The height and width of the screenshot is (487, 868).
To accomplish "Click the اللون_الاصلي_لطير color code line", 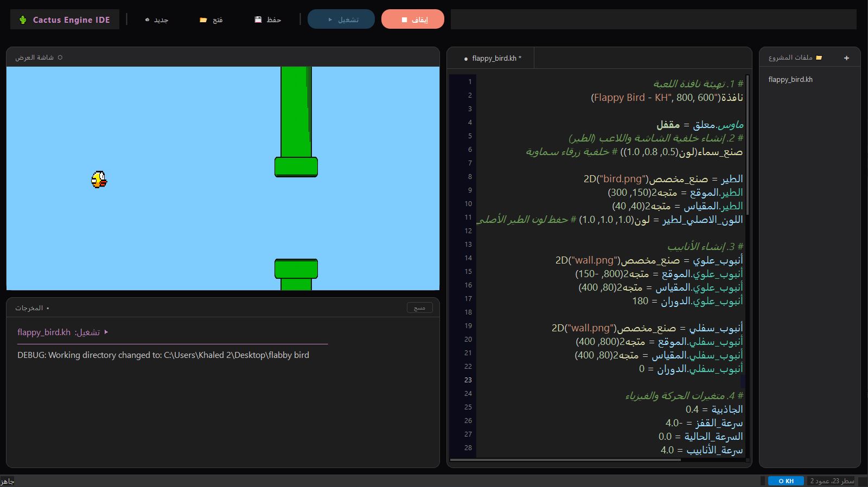I will coord(610,220).
